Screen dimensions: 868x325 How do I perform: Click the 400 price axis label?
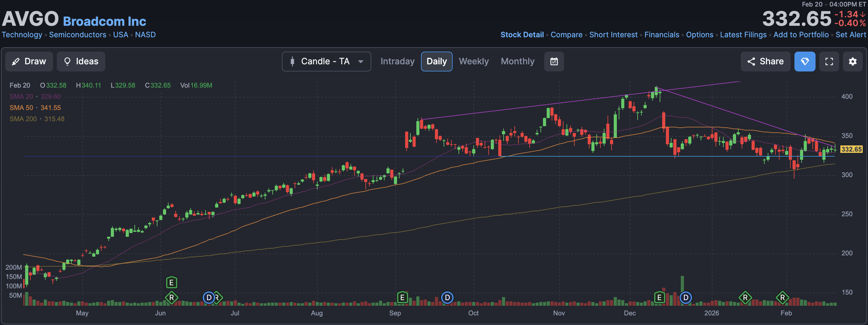coord(847,96)
